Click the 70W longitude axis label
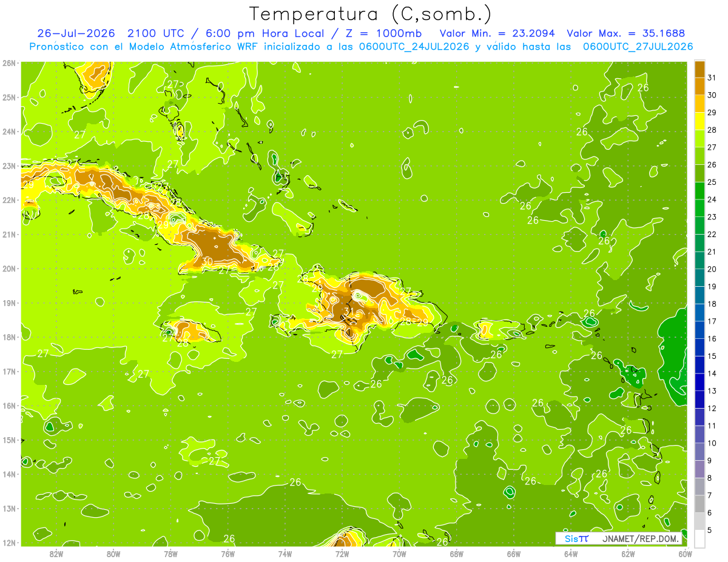This screenshot has height=562, width=728. tap(399, 553)
